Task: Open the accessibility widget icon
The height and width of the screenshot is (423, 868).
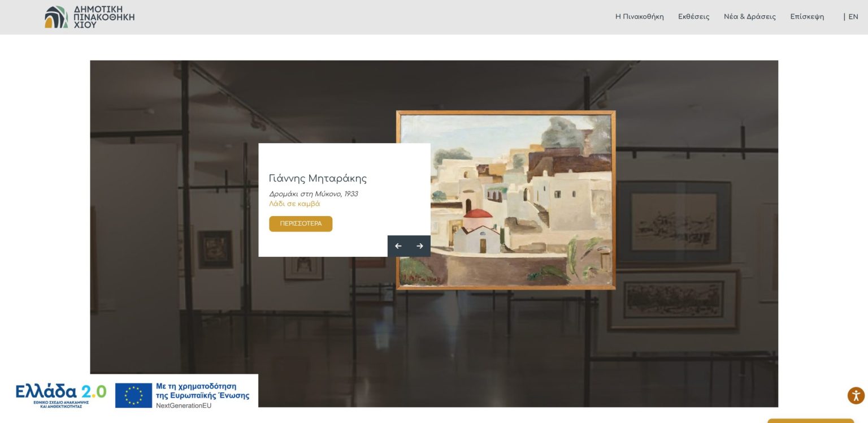Action: (x=856, y=395)
